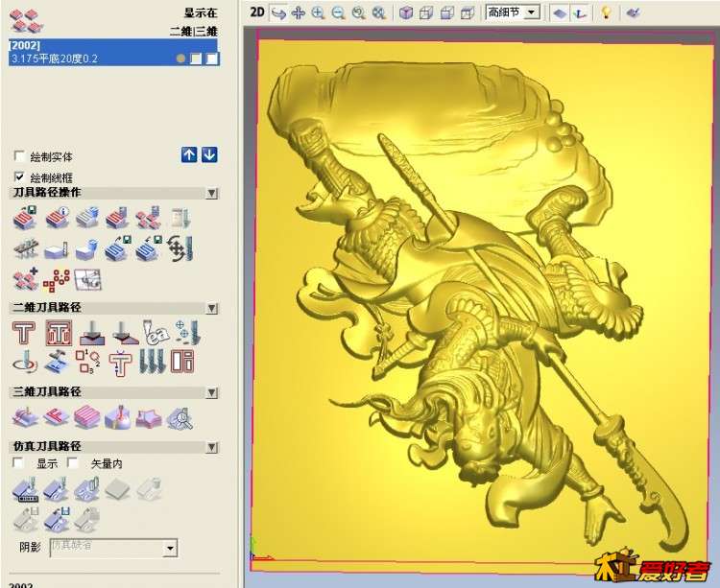Select the V-Bit Carving toolpath icon
The image size is (720, 588).
tap(92, 333)
